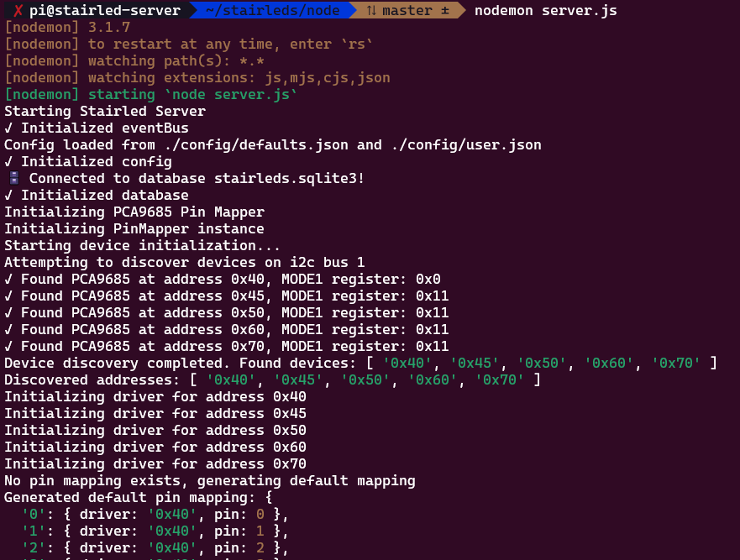The image size is (740, 560).
Task: Click the 'Discovered addresses:' line
Action: (x=273, y=379)
